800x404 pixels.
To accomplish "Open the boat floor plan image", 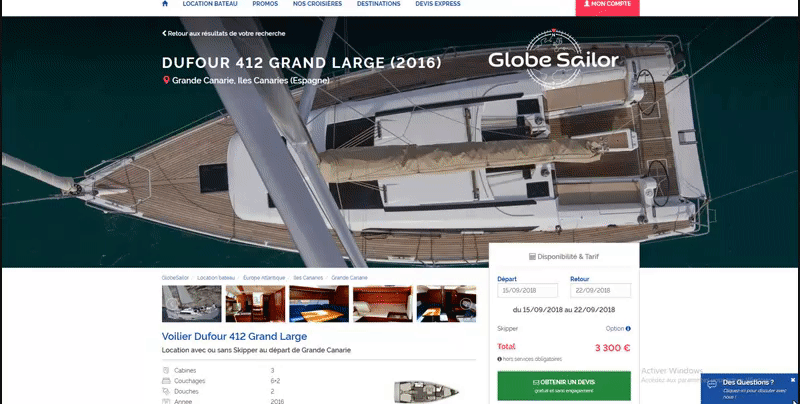I will tap(427, 392).
